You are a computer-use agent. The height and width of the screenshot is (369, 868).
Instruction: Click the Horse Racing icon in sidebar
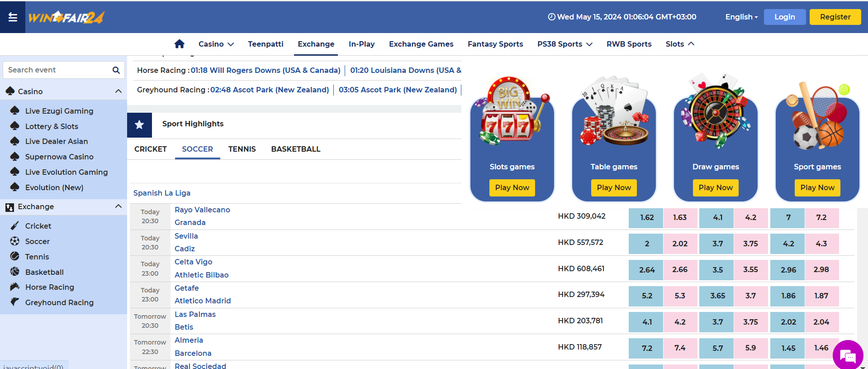coord(15,287)
